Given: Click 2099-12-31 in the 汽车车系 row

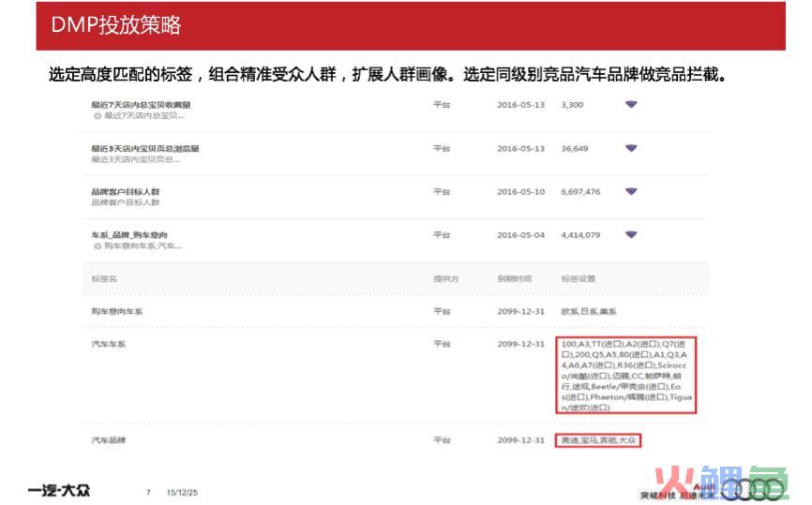Looking at the screenshot, I should [x=520, y=344].
